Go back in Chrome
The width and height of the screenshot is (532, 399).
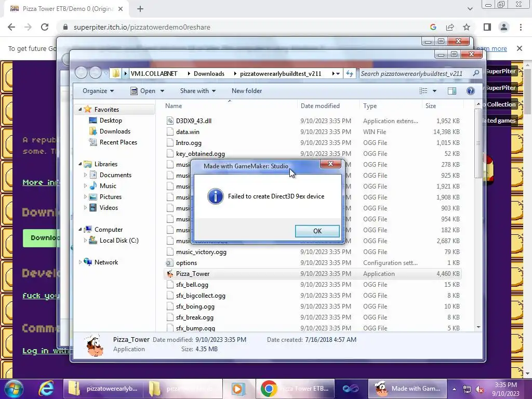point(11,27)
